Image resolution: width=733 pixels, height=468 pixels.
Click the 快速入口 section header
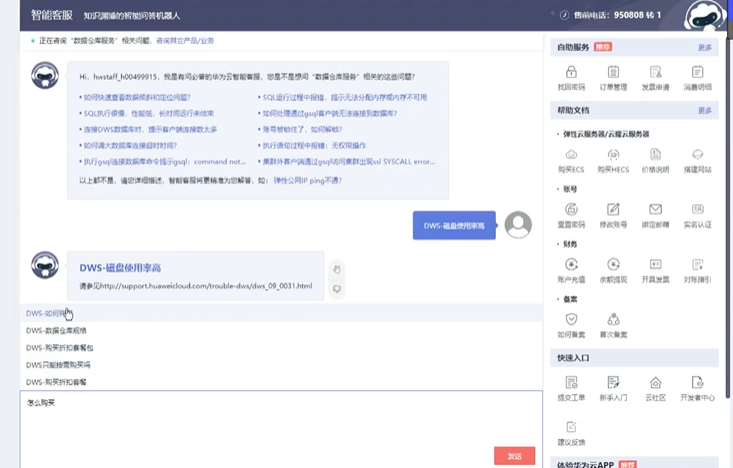(x=634, y=358)
